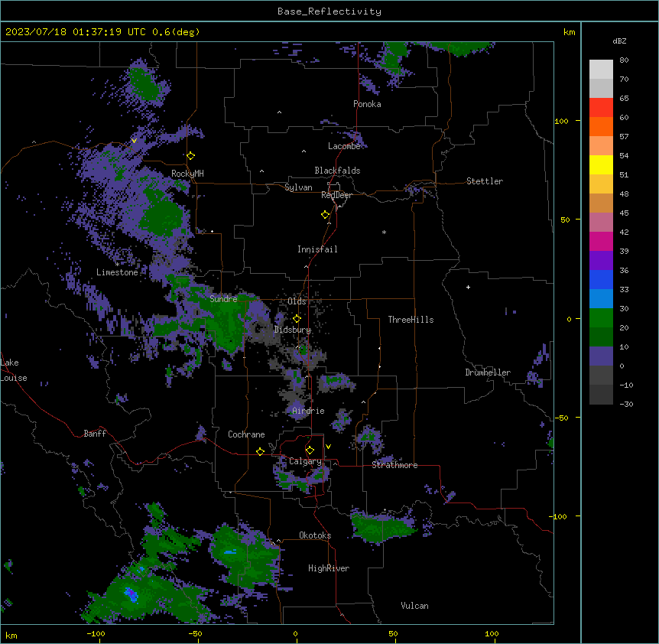Click the yellow diamond between Olds and Didsbury
This screenshot has height=644, width=659.
(297, 319)
